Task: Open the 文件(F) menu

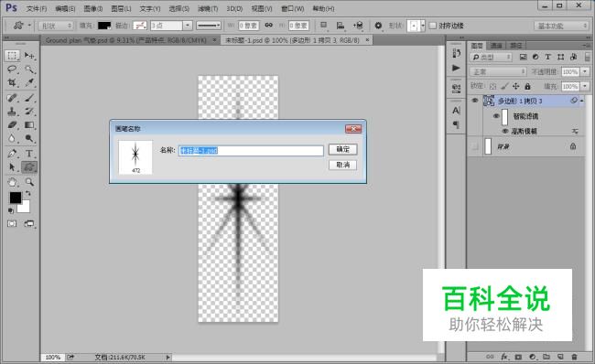Action: coord(37,8)
